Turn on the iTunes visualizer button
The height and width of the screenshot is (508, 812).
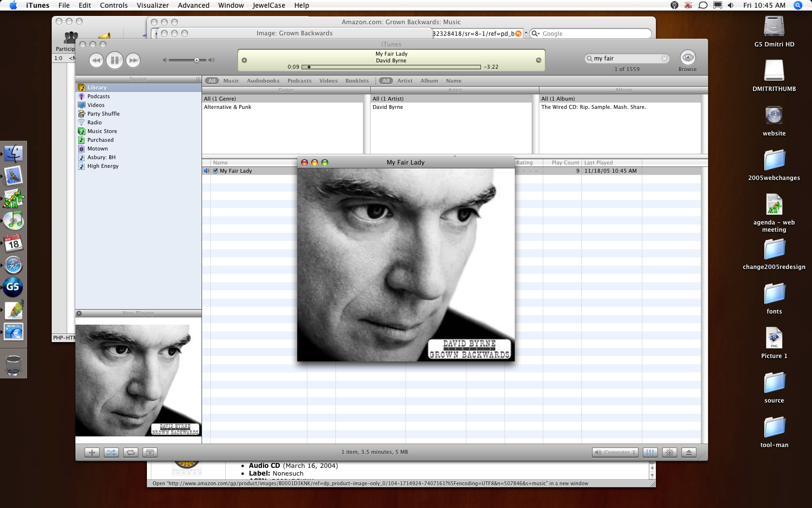tap(669, 452)
